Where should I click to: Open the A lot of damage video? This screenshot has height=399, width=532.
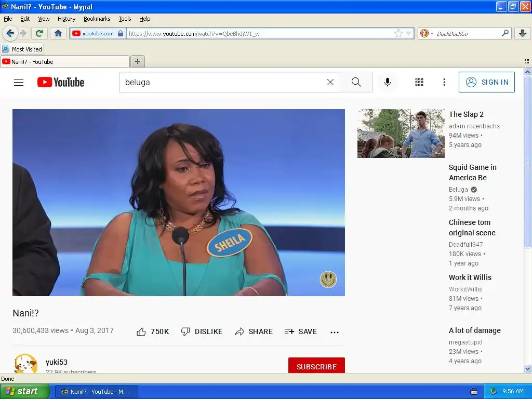[475, 330]
